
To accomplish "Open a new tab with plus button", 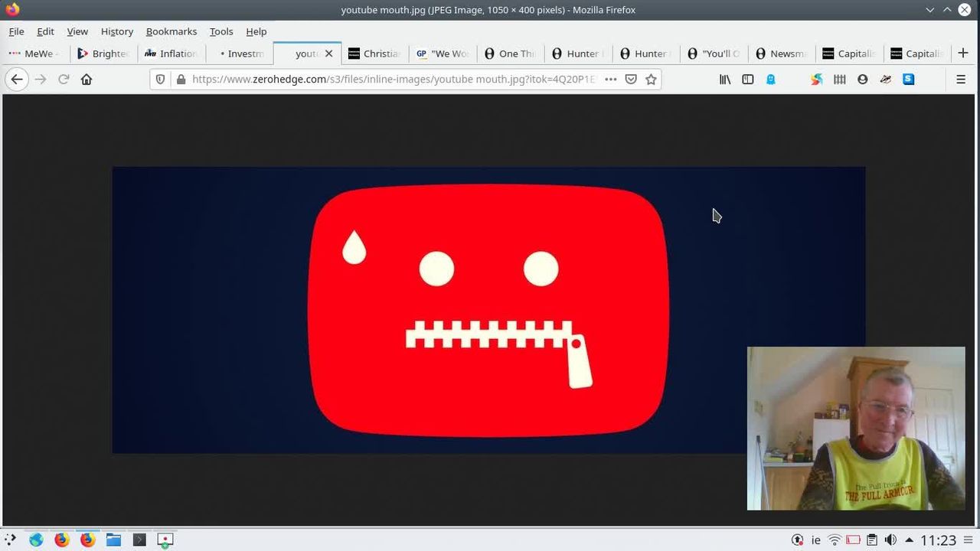I will (x=962, y=53).
